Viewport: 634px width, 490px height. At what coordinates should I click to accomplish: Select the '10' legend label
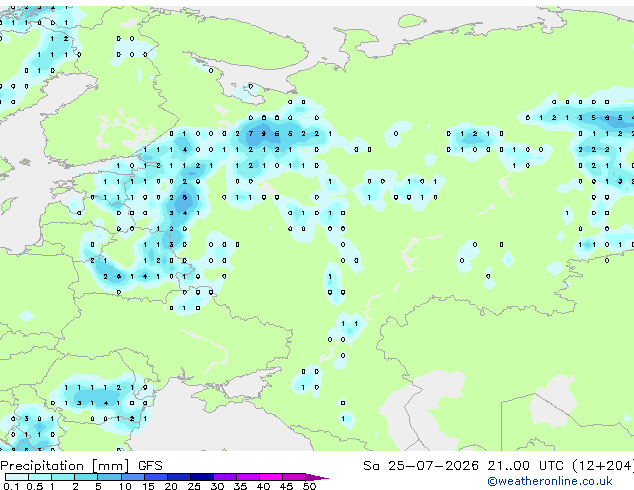pyautogui.click(x=125, y=486)
